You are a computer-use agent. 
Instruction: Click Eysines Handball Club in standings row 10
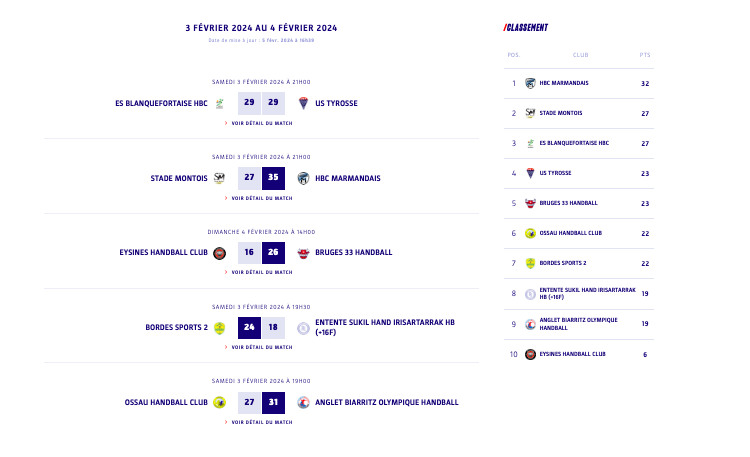click(572, 354)
